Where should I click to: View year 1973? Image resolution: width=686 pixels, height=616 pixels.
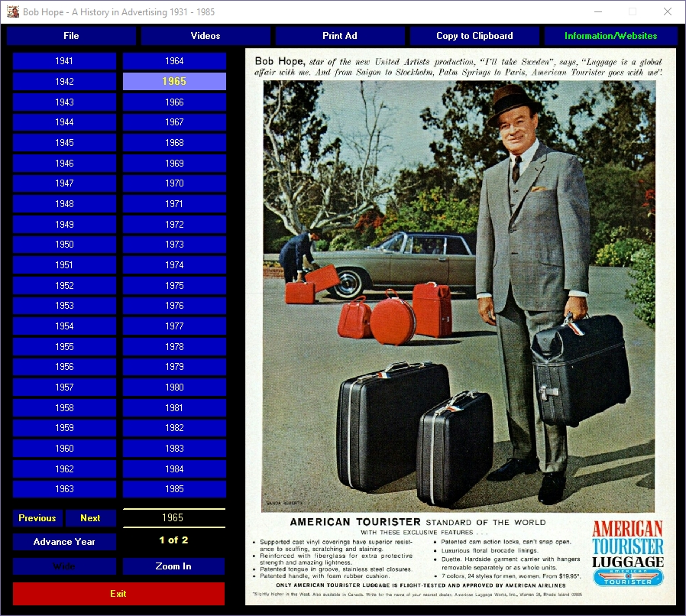pos(175,245)
